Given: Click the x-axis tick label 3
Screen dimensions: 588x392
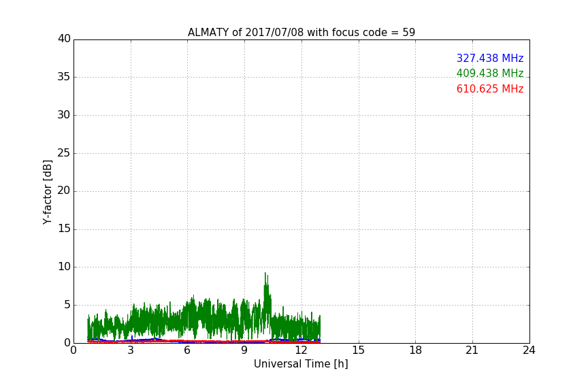Looking at the screenshot, I should 131,350.
